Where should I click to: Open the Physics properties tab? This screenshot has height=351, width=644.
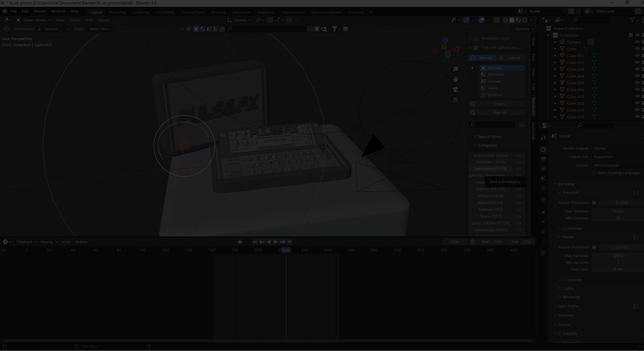(x=543, y=222)
